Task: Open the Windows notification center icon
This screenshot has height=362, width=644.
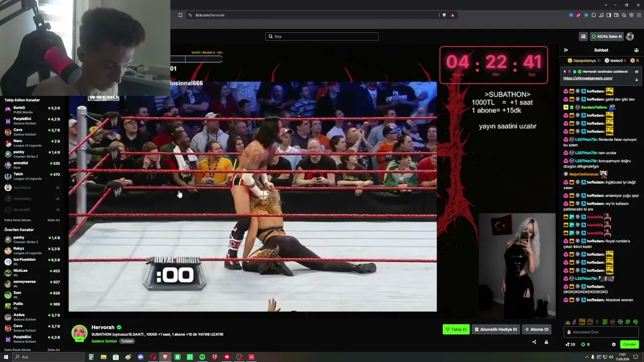Action: click(x=636, y=357)
